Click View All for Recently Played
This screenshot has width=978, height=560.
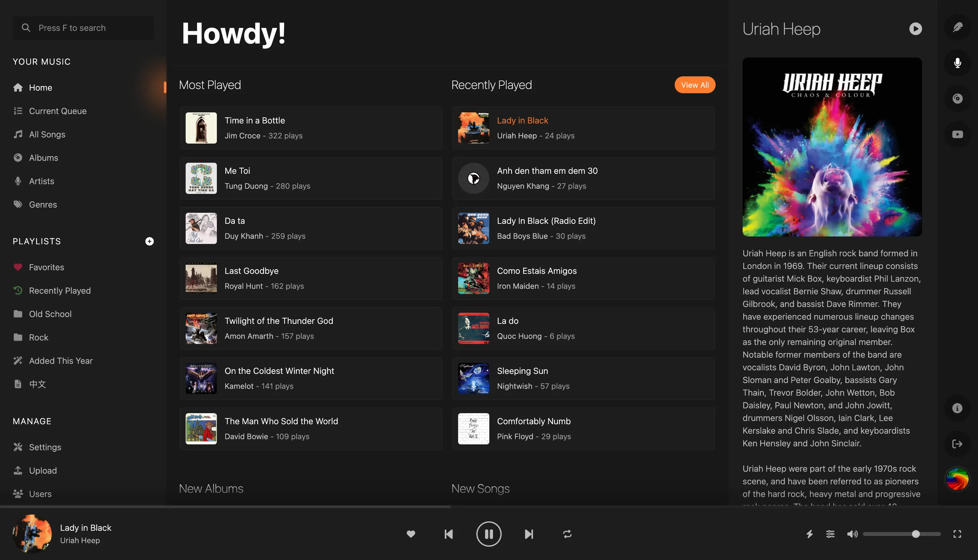(x=694, y=85)
